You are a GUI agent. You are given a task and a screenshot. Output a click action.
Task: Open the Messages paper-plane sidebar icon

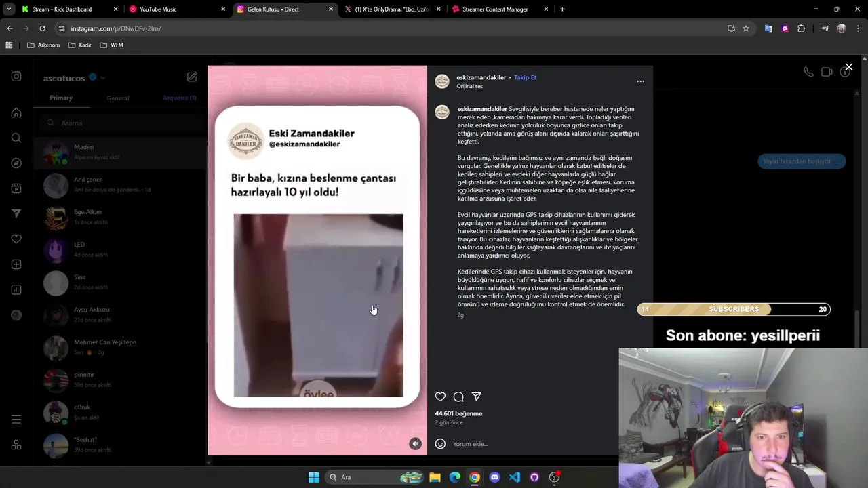coord(16,213)
